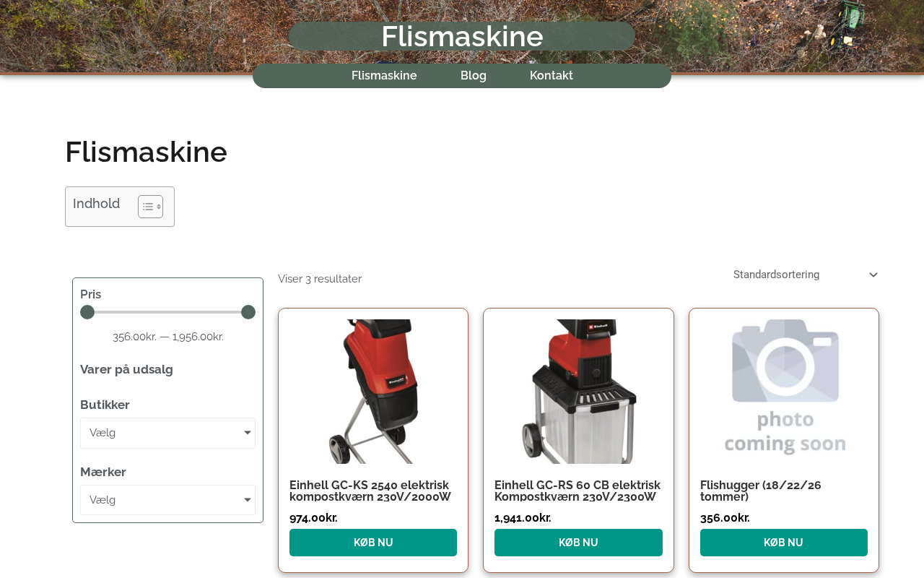Viewport: 924px width, 578px height.
Task: Click the Flismaskine page heading
Action: (x=146, y=152)
